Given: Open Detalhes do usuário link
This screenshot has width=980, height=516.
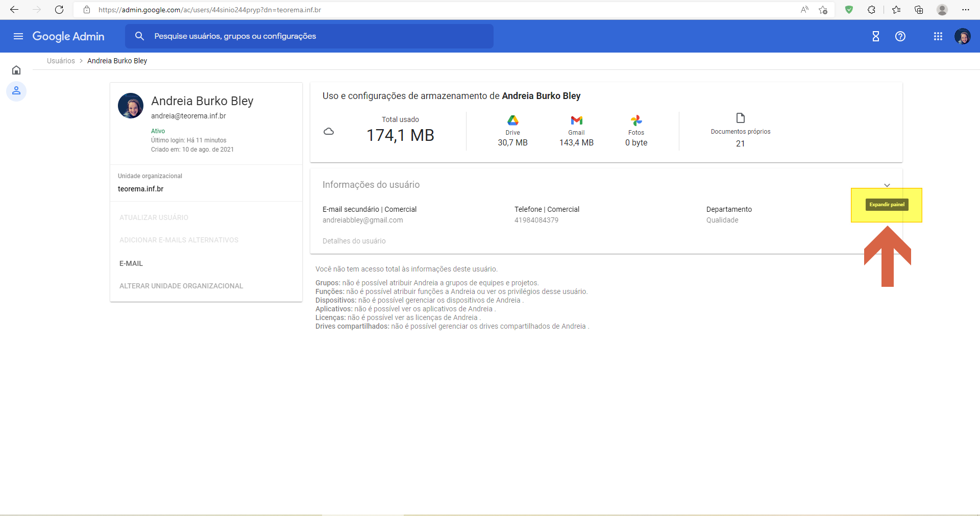Looking at the screenshot, I should (354, 241).
